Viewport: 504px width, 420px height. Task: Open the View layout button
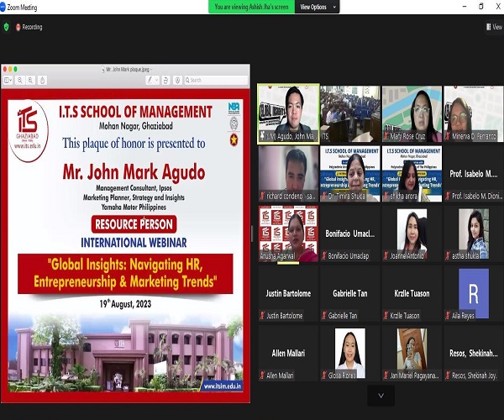(495, 27)
